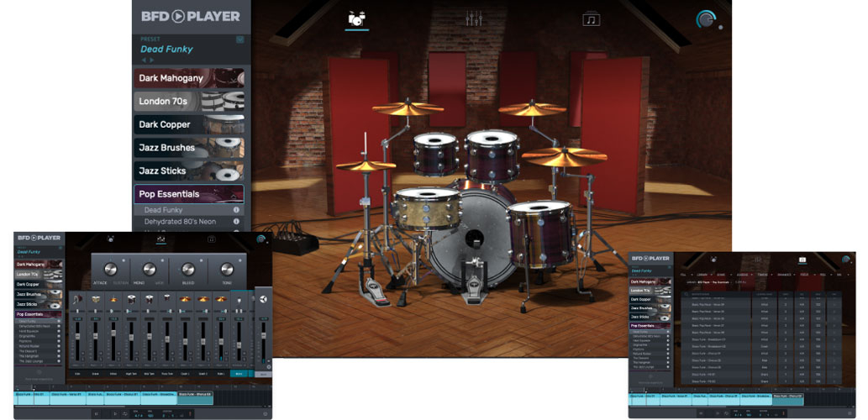Viewport: 868px width, 420px height.
Task: Open the drum kit view tab
Action: [x=357, y=18]
